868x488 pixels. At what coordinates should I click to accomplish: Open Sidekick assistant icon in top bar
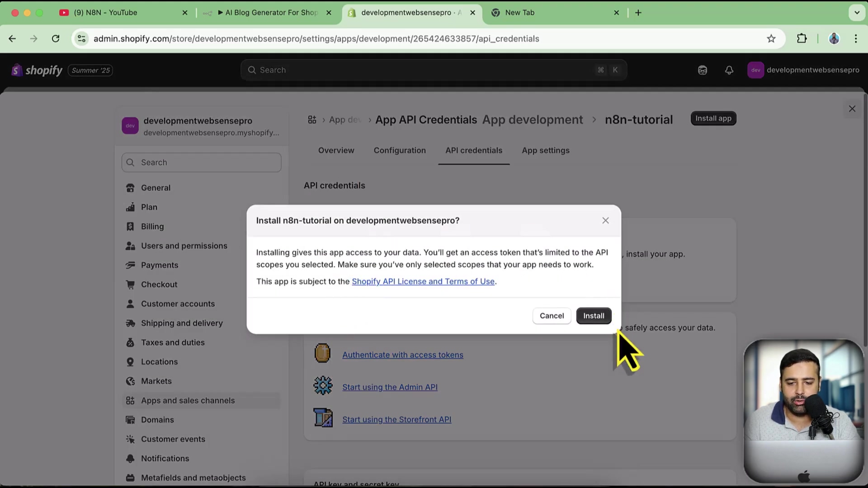[x=702, y=70]
